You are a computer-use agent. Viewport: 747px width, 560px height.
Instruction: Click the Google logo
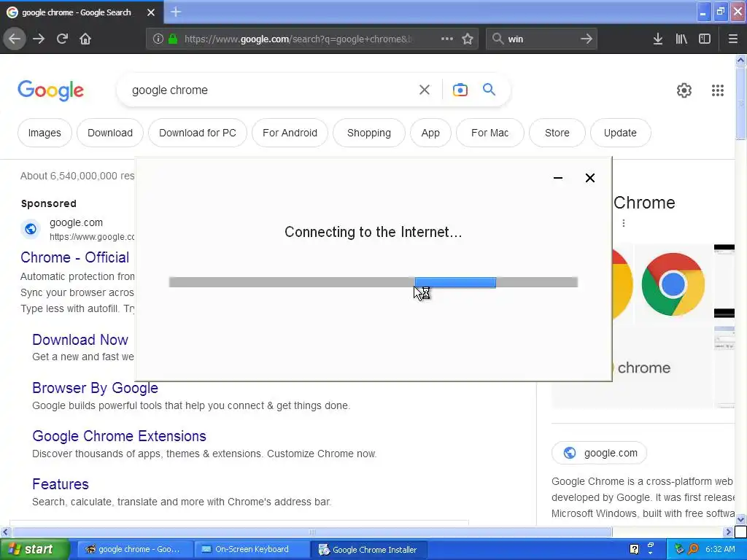(50, 90)
